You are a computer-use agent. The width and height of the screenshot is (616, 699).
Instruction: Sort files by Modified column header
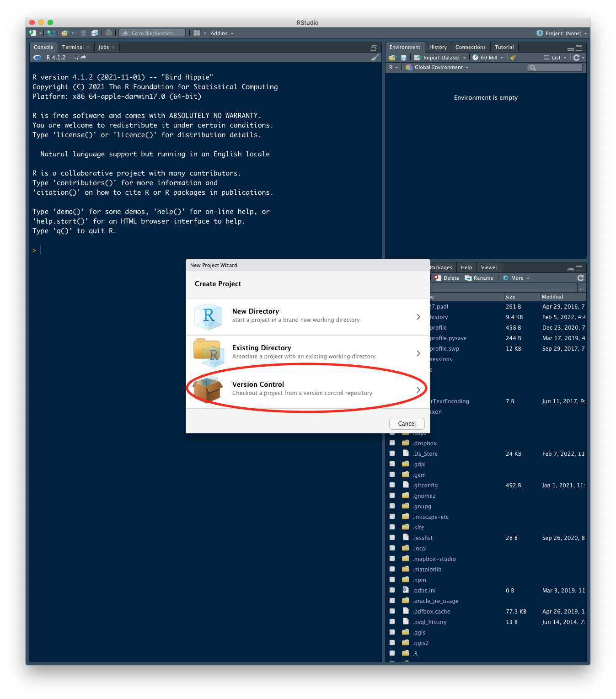point(563,297)
